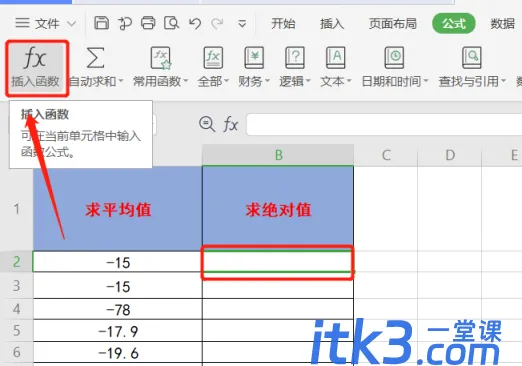
Task: Select the cell containing -17.9
Action: pyautogui.click(x=118, y=331)
